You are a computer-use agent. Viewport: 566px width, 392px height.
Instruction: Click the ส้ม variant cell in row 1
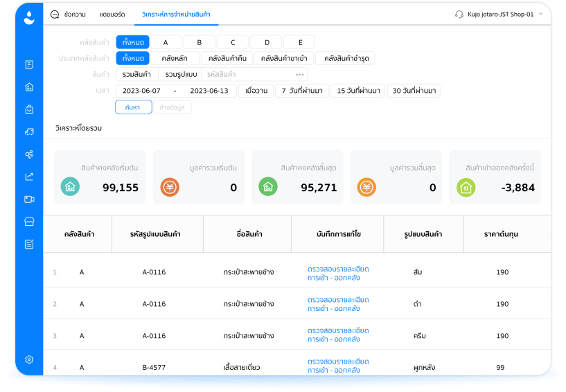pos(418,272)
